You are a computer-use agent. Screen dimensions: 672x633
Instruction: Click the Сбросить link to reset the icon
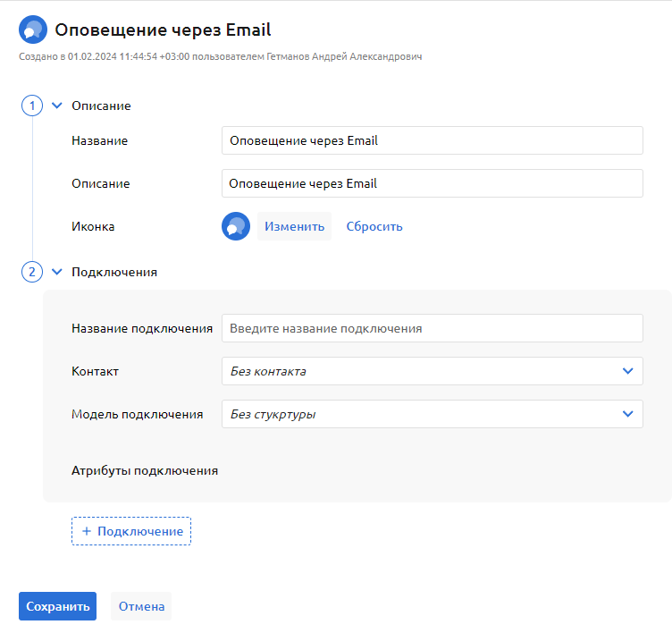click(x=374, y=226)
